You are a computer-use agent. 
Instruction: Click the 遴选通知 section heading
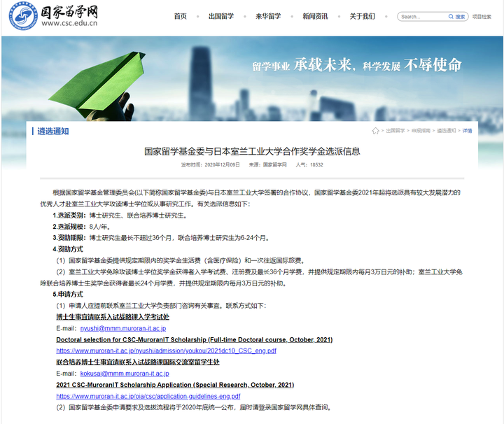[x=53, y=131]
